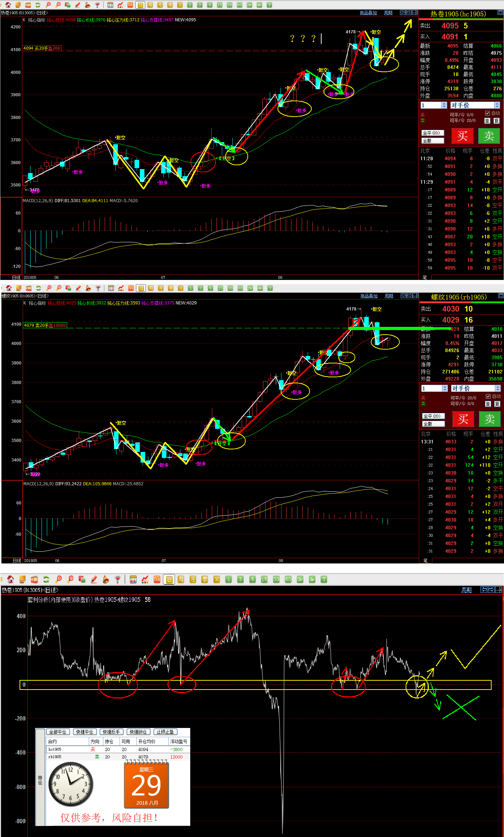Select drawing pencil tool in top toolbar
The image size is (504, 837).
coord(77,5)
